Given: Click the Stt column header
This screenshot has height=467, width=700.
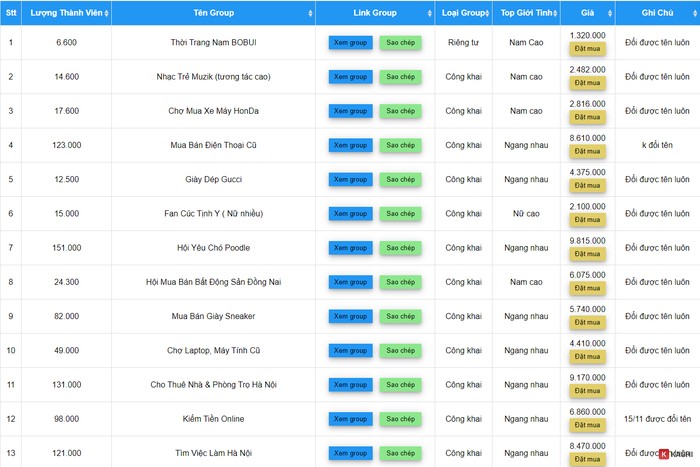Looking at the screenshot, I should 11,13.
